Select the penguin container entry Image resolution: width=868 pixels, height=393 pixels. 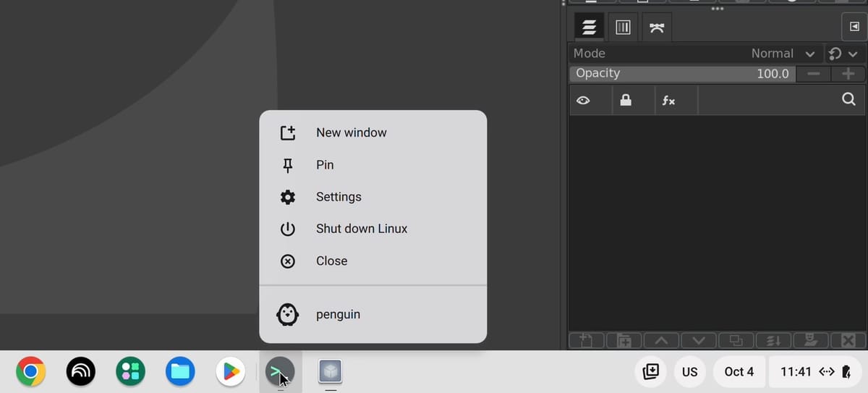(x=373, y=315)
